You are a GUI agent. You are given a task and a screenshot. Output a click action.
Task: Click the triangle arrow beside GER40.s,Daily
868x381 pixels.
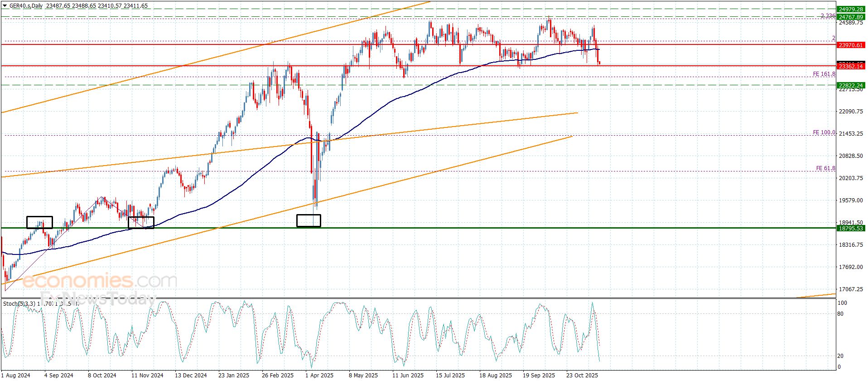[5, 6]
